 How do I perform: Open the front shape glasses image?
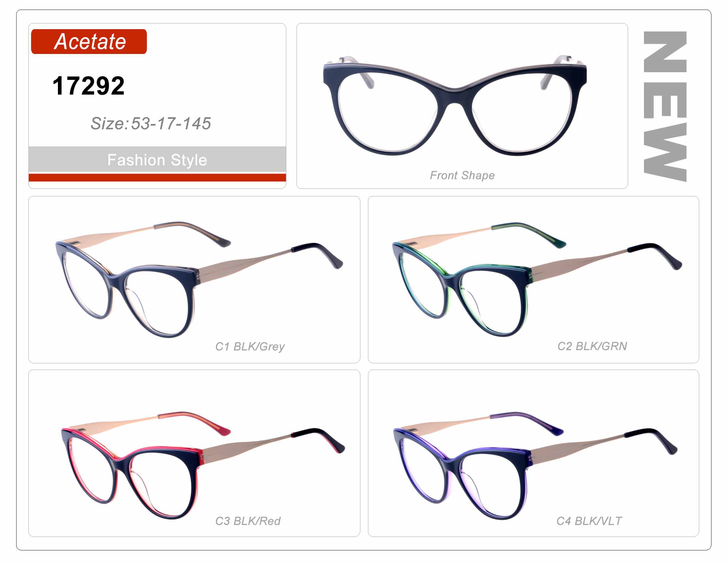point(455,105)
